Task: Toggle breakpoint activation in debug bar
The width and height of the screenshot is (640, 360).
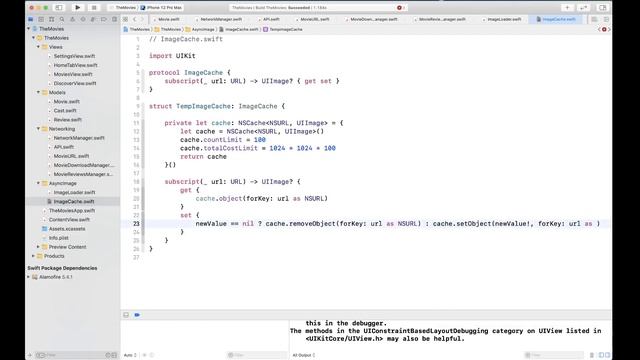Action: click(137, 315)
